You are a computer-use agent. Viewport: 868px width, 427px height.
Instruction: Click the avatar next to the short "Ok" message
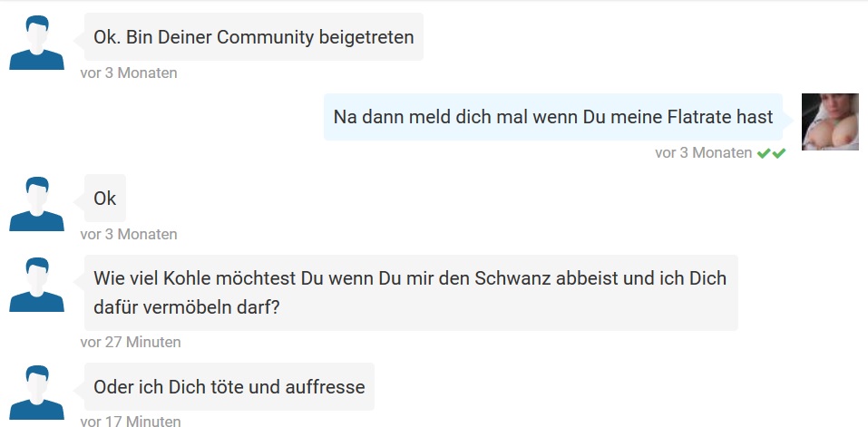pyautogui.click(x=36, y=204)
